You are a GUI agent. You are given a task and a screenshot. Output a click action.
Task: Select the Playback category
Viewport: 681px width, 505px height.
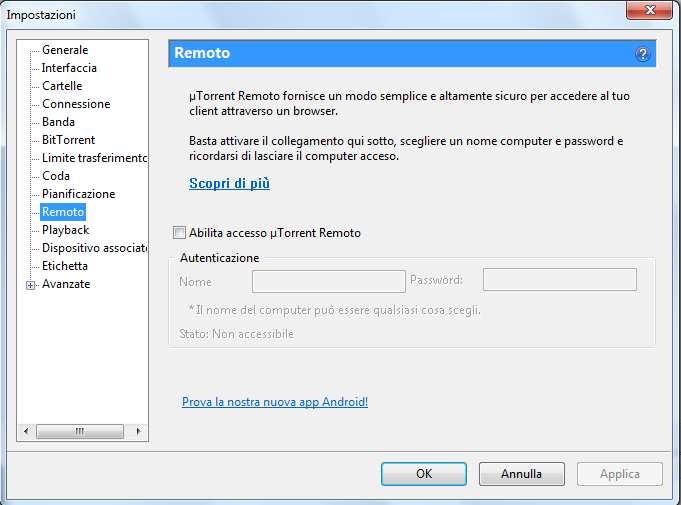coord(65,230)
